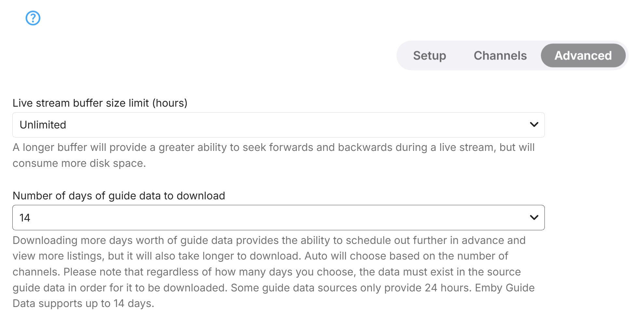Click the '14' value in the days field
This screenshot has width=644, height=321.
click(x=25, y=218)
